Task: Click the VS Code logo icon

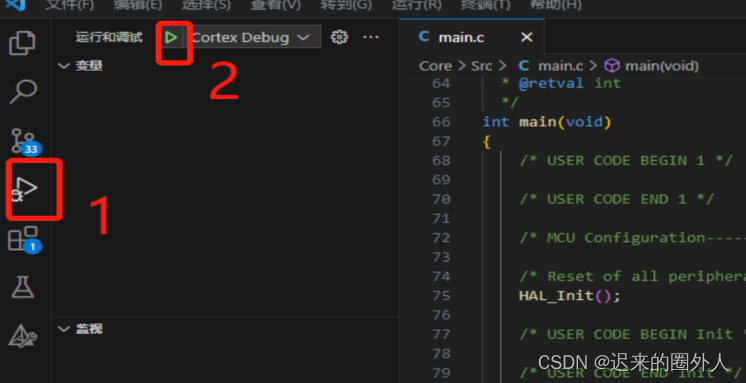Action: click(x=16, y=5)
